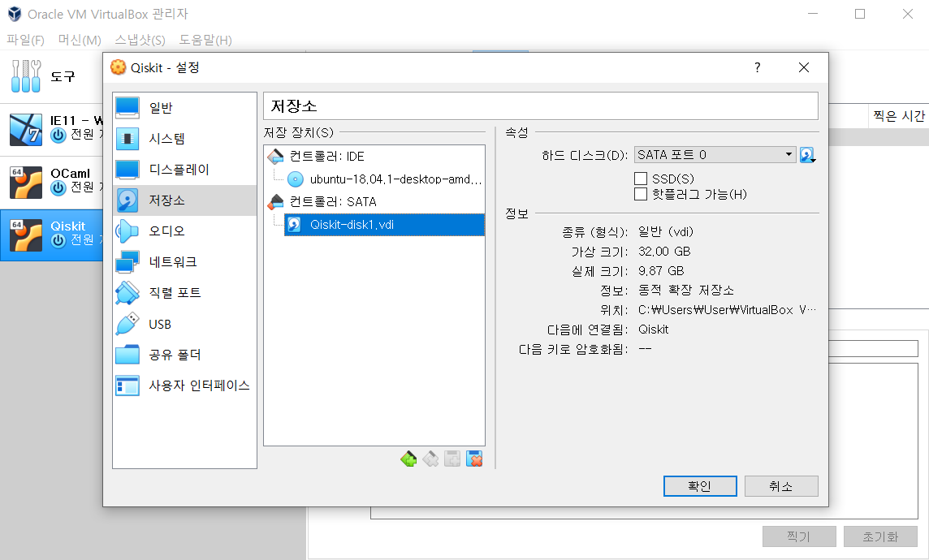The height and width of the screenshot is (560, 929).
Task: Click the 32.00 GB virtual size value
Action: pos(664,252)
